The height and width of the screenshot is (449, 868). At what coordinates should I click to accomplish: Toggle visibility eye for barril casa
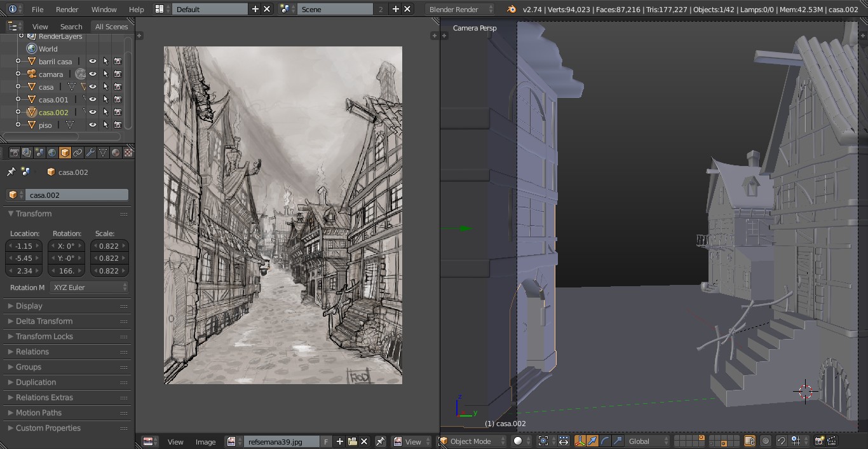(x=93, y=62)
